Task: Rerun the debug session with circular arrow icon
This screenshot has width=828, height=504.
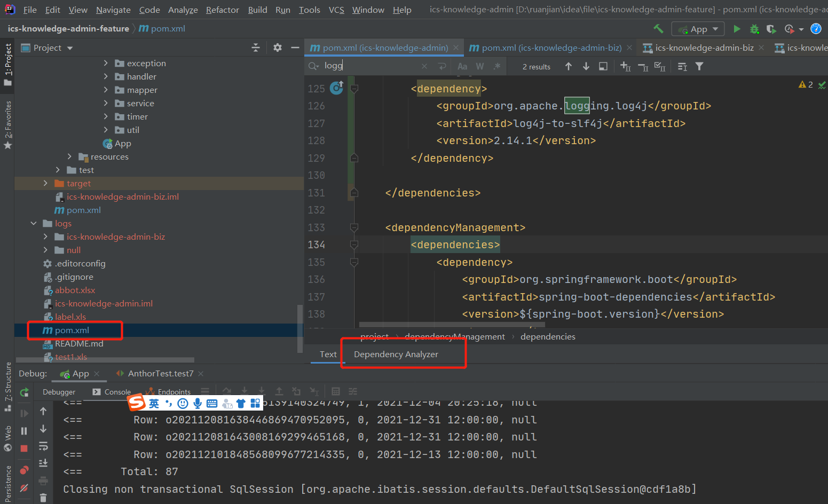Action: (23, 392)
